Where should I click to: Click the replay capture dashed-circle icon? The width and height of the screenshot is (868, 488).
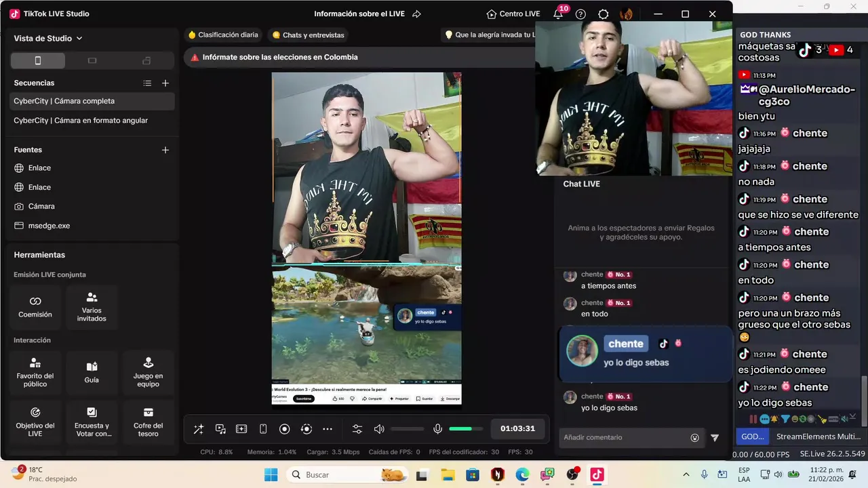(307, 429)
